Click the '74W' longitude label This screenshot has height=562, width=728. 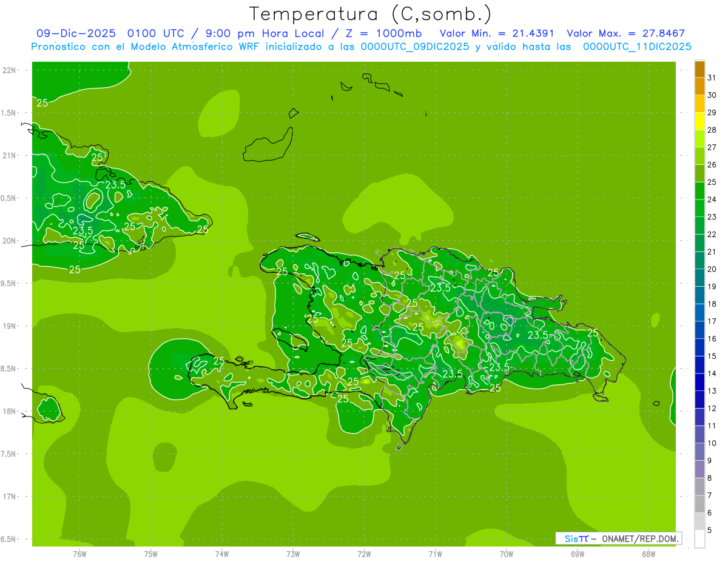coord(221,554)
